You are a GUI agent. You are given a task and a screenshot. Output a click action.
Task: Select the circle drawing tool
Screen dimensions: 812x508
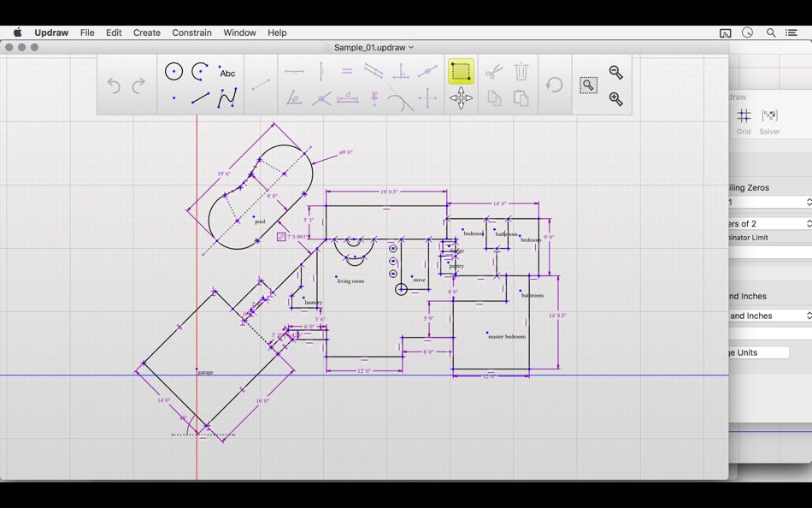point(174,72)
